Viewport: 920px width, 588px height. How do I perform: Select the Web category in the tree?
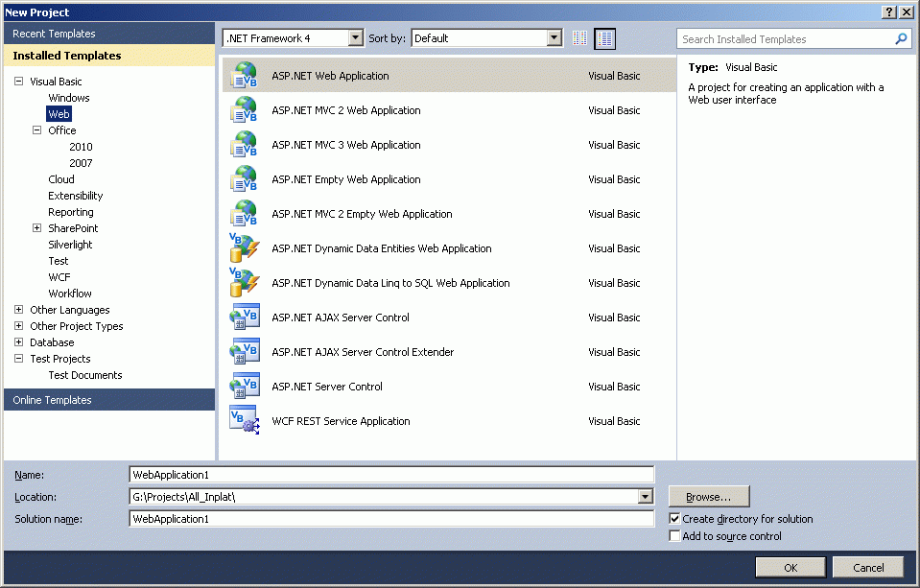point(59,114)
